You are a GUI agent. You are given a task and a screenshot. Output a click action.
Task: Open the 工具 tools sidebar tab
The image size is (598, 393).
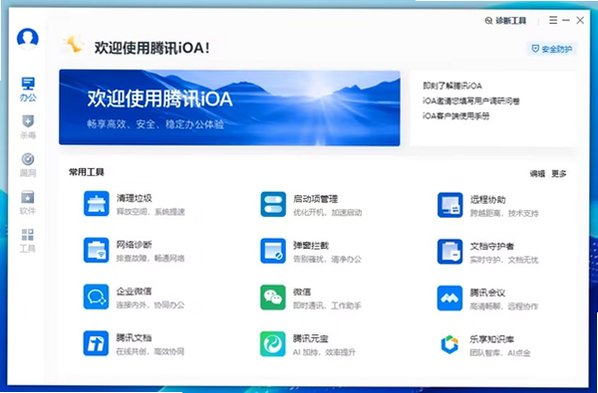(x=28, y=240)
